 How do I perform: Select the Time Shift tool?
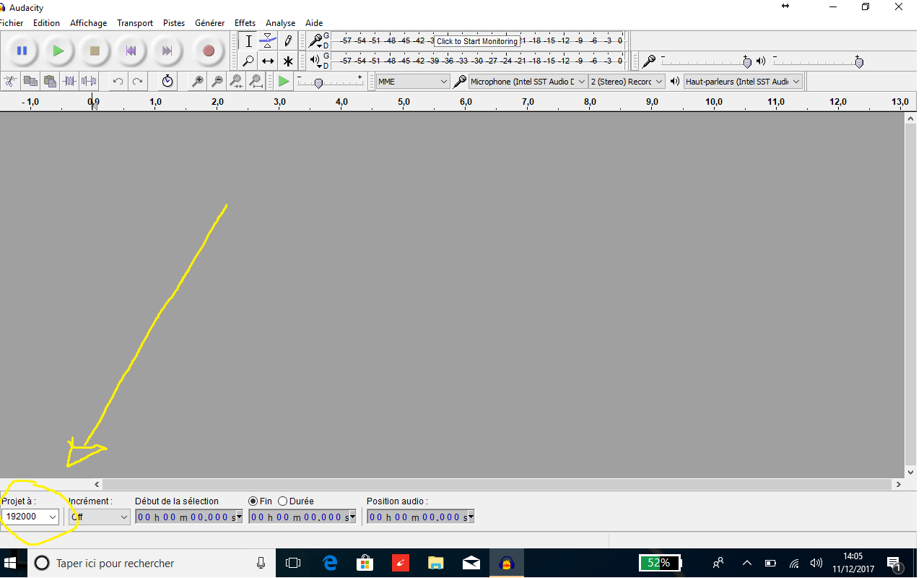point(268,61)
